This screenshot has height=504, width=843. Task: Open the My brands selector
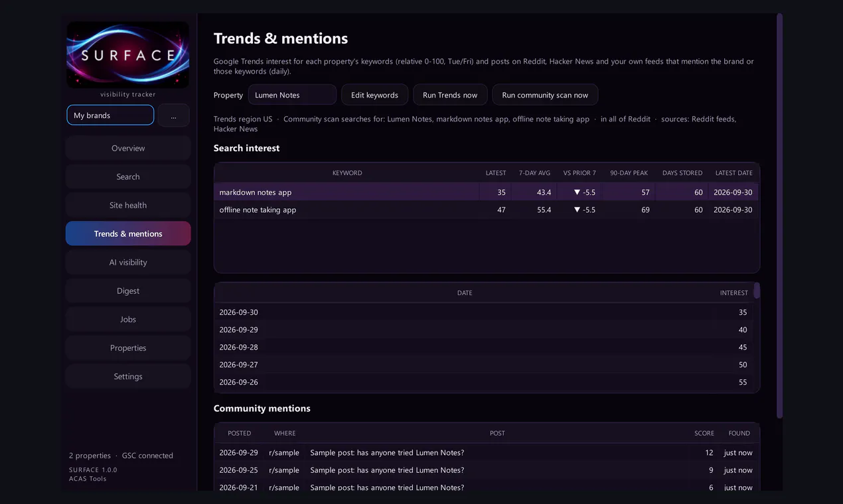110,115
